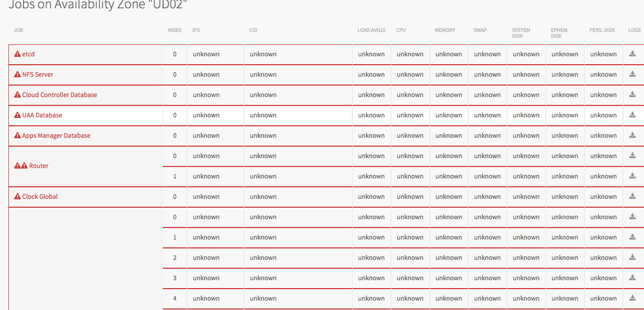Select index 1 cell in Router job
The image size is (644, 310).
coord(175,176)
